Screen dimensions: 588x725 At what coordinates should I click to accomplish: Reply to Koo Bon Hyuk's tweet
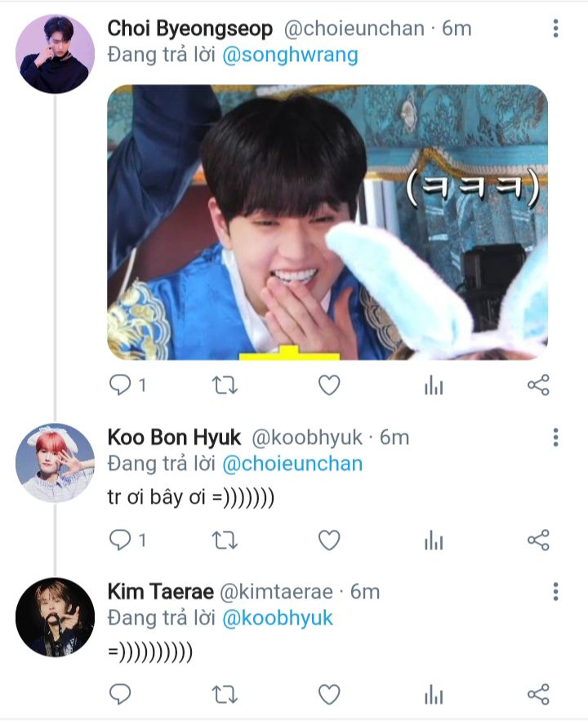(121, 540)
